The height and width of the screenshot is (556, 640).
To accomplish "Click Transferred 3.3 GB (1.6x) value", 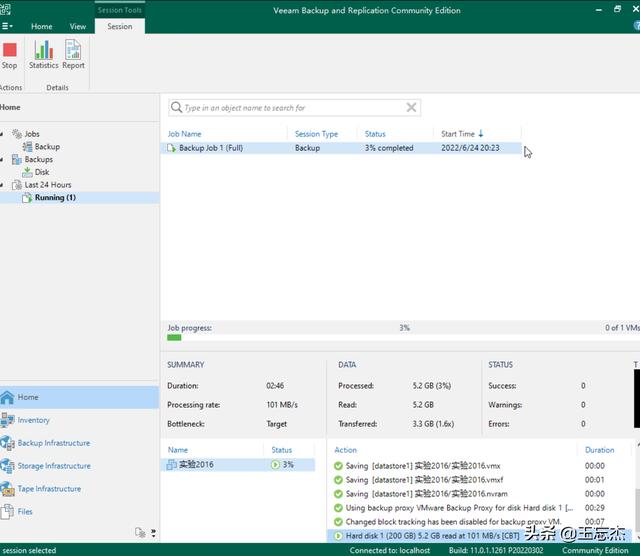I will 433,424.
